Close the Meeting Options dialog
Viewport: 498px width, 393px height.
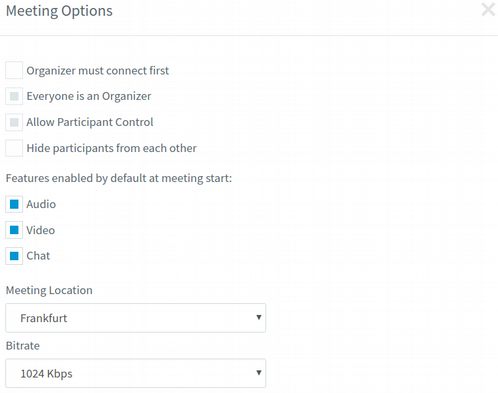(488, 9)
